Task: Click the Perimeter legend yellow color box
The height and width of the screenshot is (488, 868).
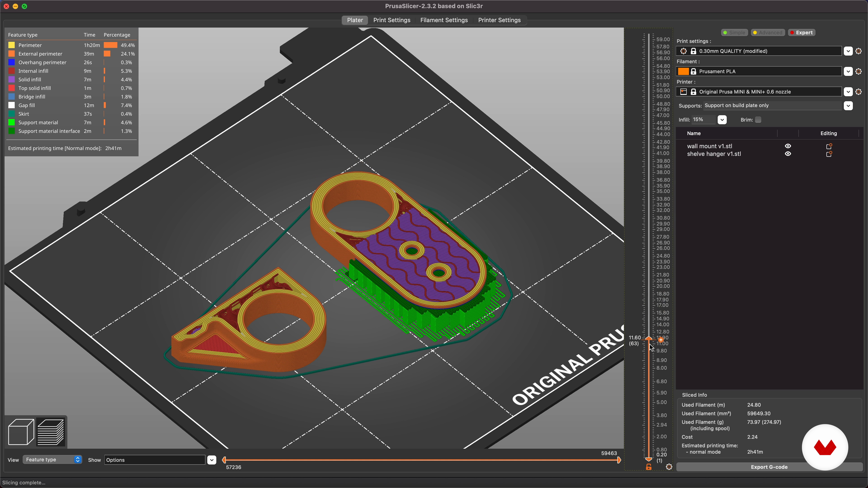Action: tap(12, 45)
